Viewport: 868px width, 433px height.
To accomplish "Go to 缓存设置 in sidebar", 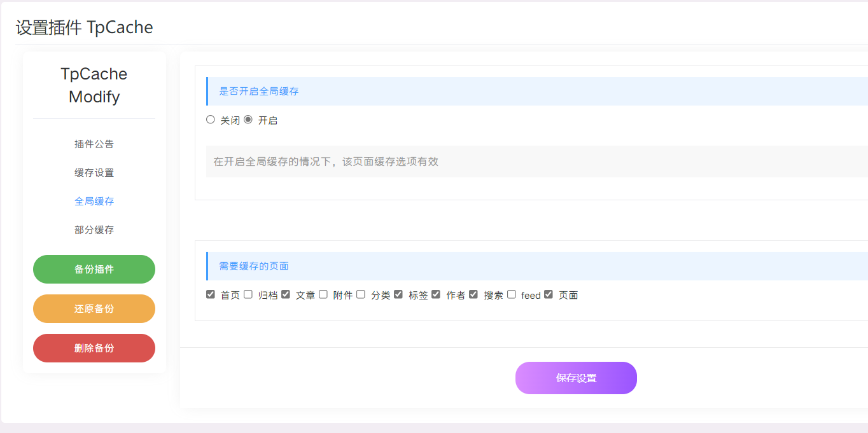I will [x=94, y=173].
